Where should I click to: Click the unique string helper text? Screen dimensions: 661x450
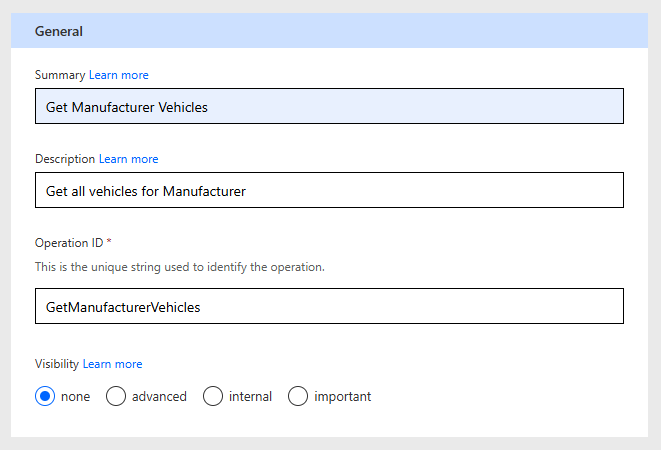coord(179,267)
